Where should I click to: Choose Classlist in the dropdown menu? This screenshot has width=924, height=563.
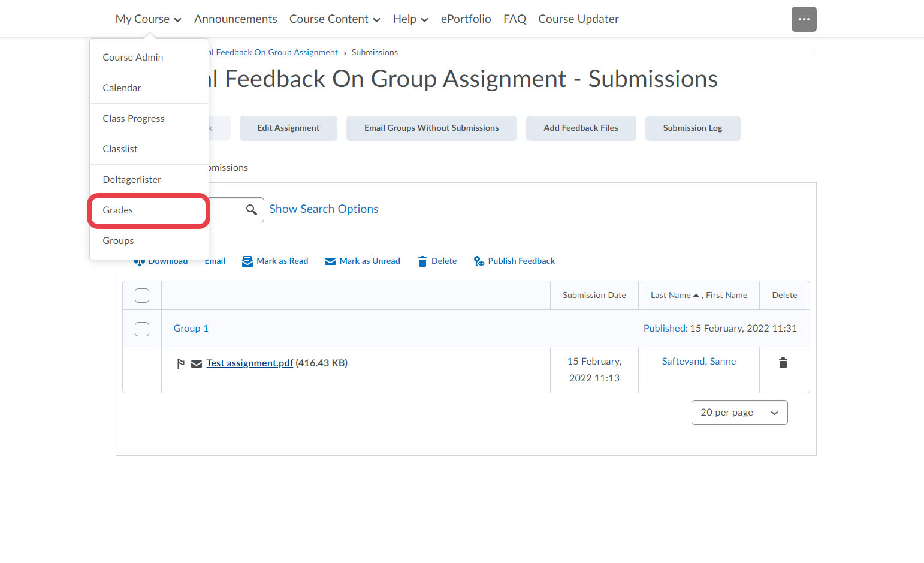point(120,149)
